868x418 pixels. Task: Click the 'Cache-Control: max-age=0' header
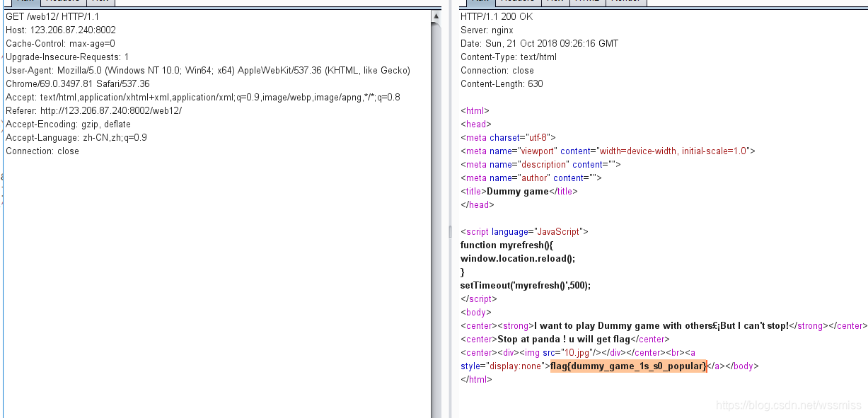pos(60,43)
